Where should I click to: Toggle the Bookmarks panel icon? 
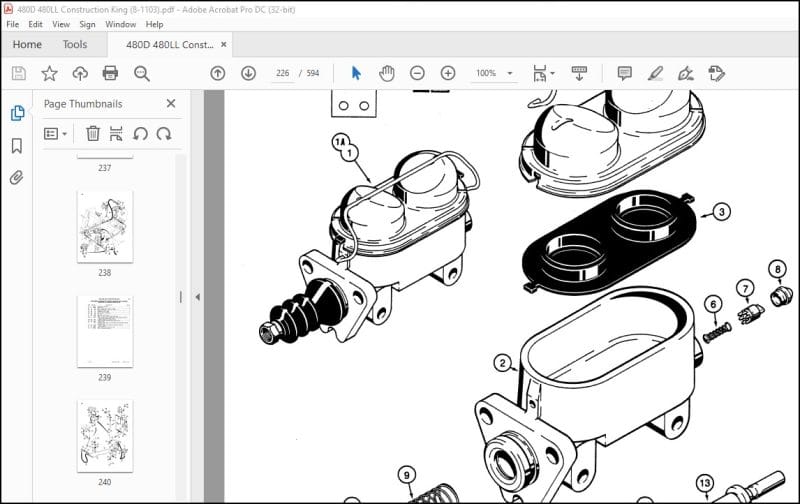click(17, 146)
